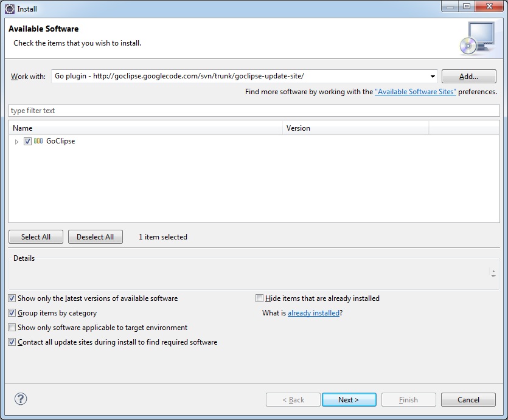Select the GoClipse tree item label
Screen dimensions: 508x420
(x=61, y=141)
